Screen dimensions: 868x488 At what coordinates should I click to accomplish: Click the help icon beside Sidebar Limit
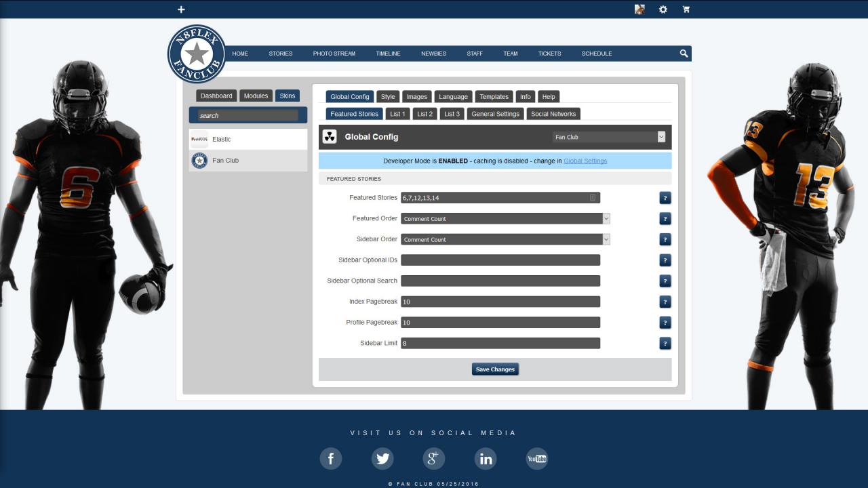[x=665, y=344]
